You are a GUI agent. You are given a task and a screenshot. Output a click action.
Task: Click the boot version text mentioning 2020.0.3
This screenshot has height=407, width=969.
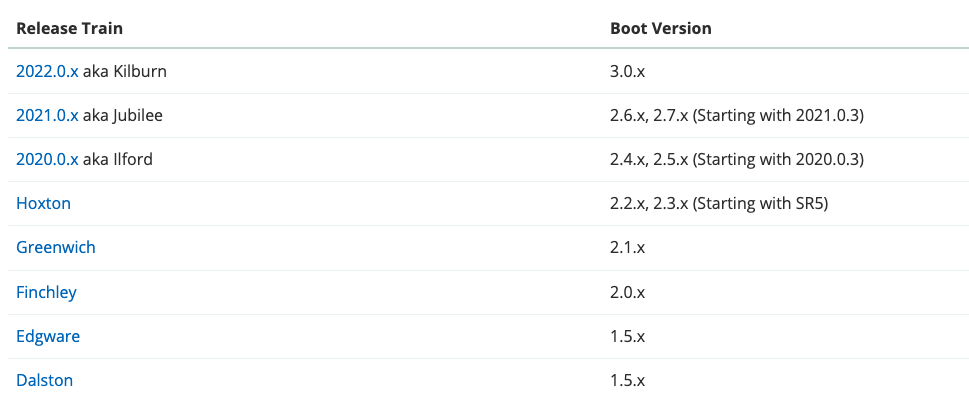(736, 159)
